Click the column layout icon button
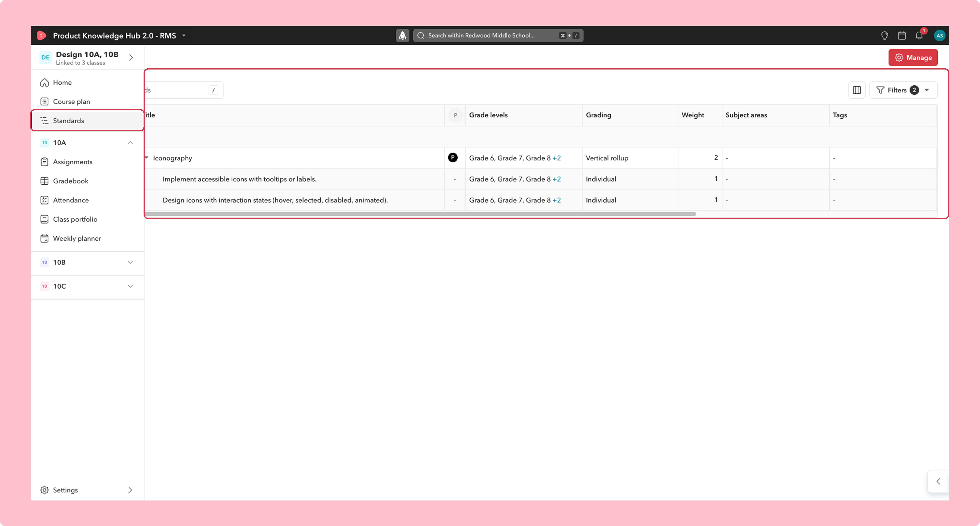 (x=857, y=90)
